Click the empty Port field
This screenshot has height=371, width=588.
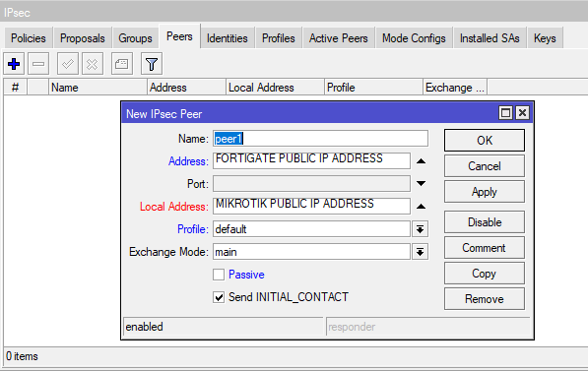click(311, 184)
